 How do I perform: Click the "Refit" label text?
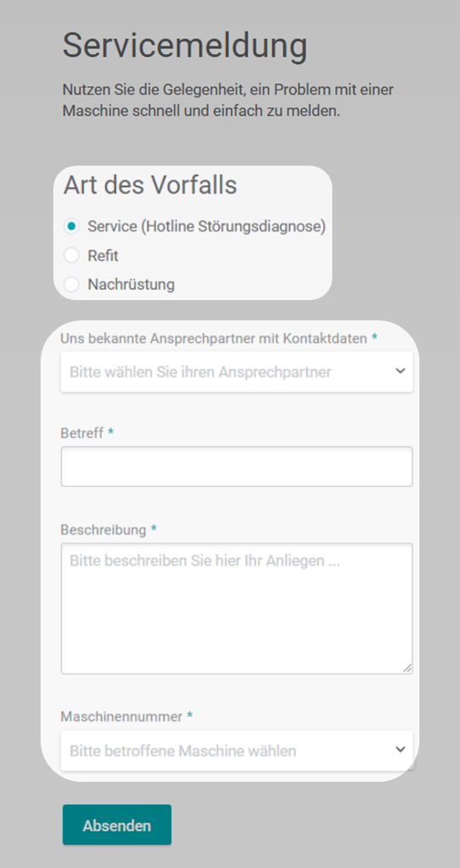[x=103, y=255]
